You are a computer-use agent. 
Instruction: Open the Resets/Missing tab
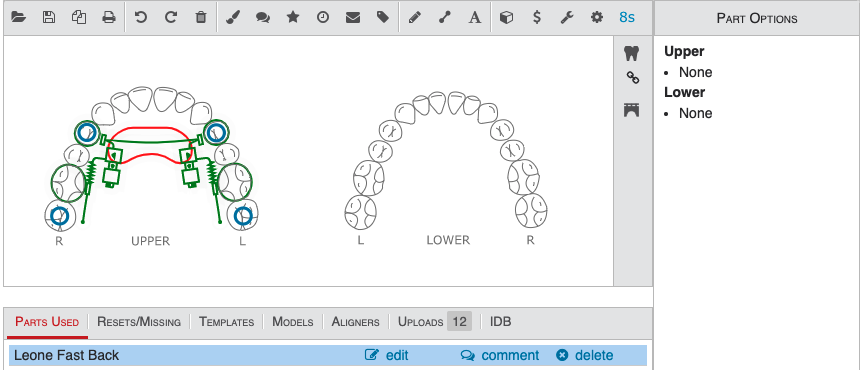click(x=139, y=322)
